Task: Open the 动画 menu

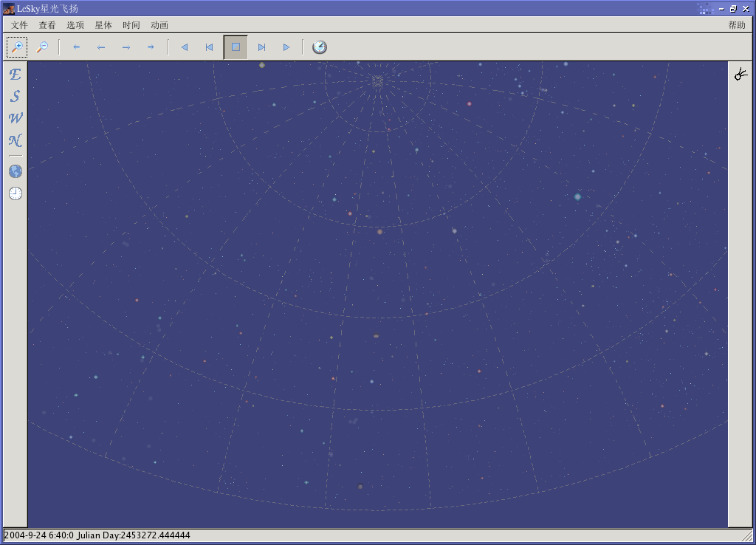Action: point(159,25)
